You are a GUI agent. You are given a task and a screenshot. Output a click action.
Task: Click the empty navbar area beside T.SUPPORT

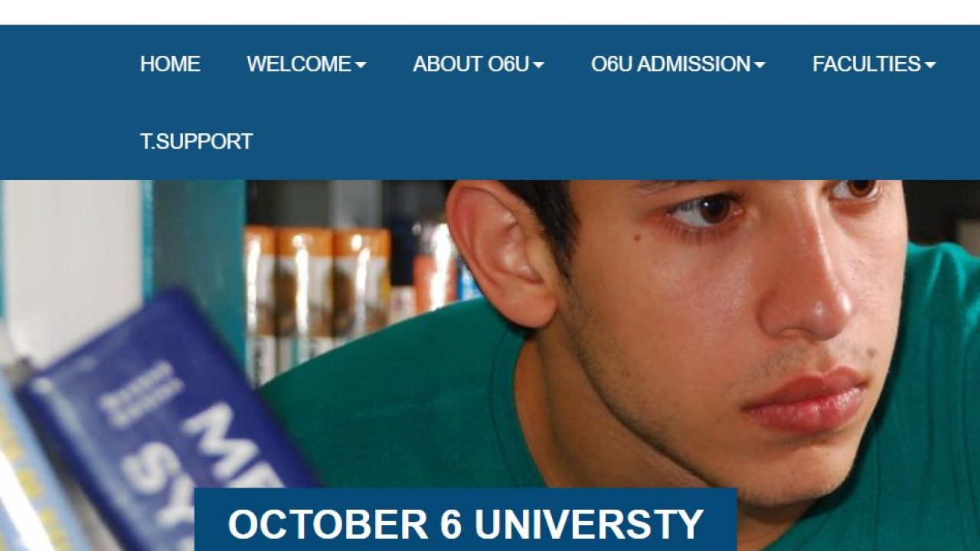(x=612, y=142)
